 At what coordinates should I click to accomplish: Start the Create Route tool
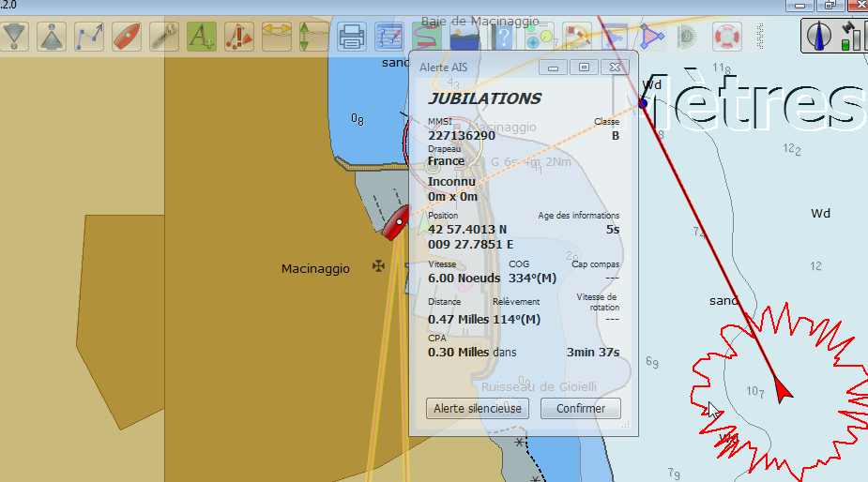(89, 37)
